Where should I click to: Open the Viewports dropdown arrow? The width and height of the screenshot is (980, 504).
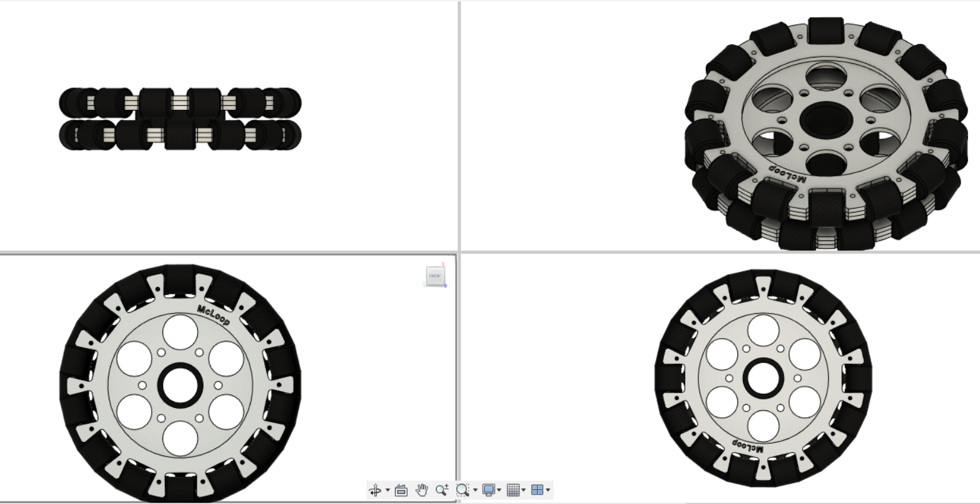pyautogui.click(x=548, y=490)
